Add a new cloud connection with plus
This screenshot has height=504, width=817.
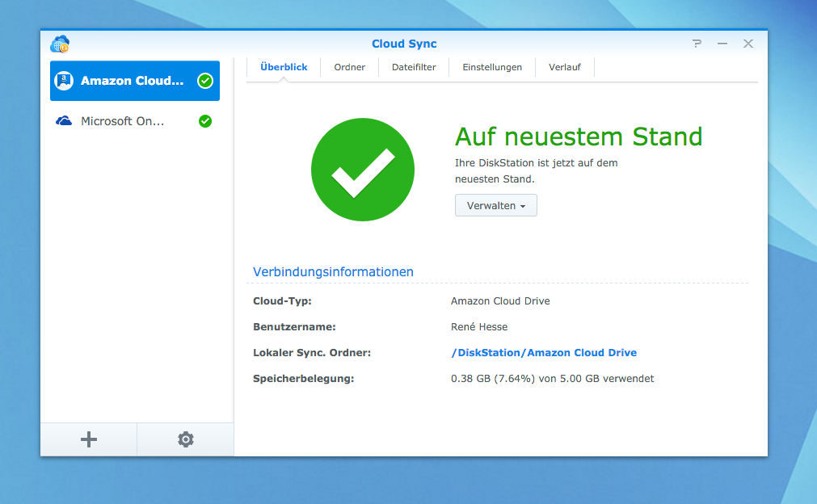89,439
